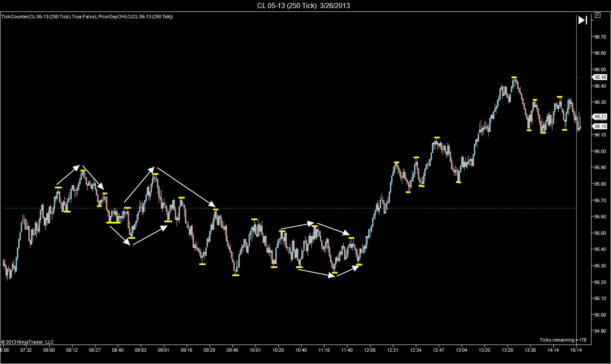Click the 10:20 time axis label
611x364 pixels.
[x=278, y=350]
